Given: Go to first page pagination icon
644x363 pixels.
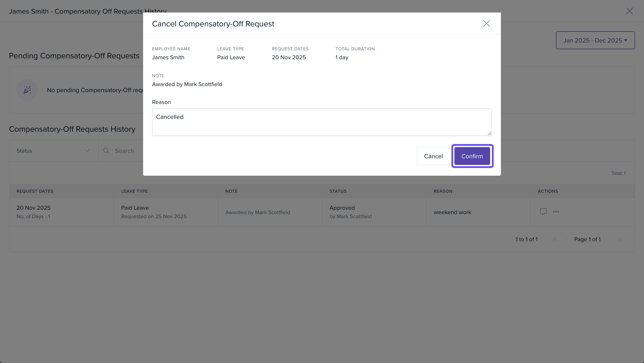Looking at the screenshot, I should tap(555, 240).
